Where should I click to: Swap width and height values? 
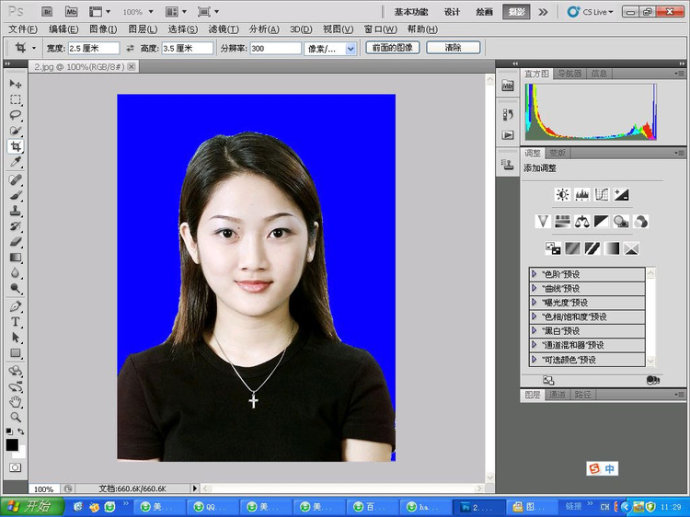[130, 48]
